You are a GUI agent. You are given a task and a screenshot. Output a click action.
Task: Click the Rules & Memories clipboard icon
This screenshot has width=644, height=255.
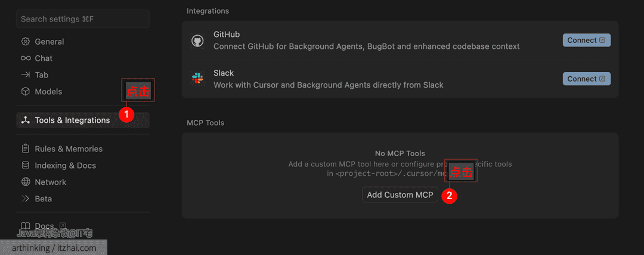point(26,148)
